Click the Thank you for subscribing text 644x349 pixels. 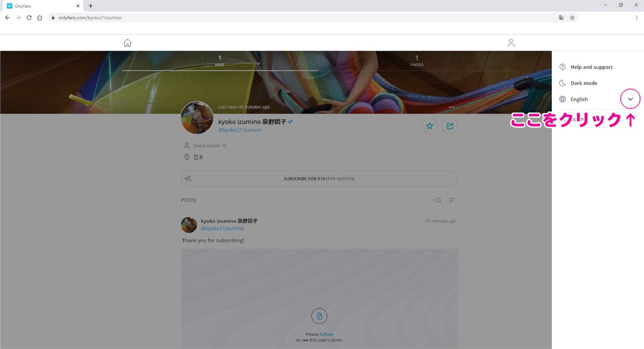(x=213, y=241)
